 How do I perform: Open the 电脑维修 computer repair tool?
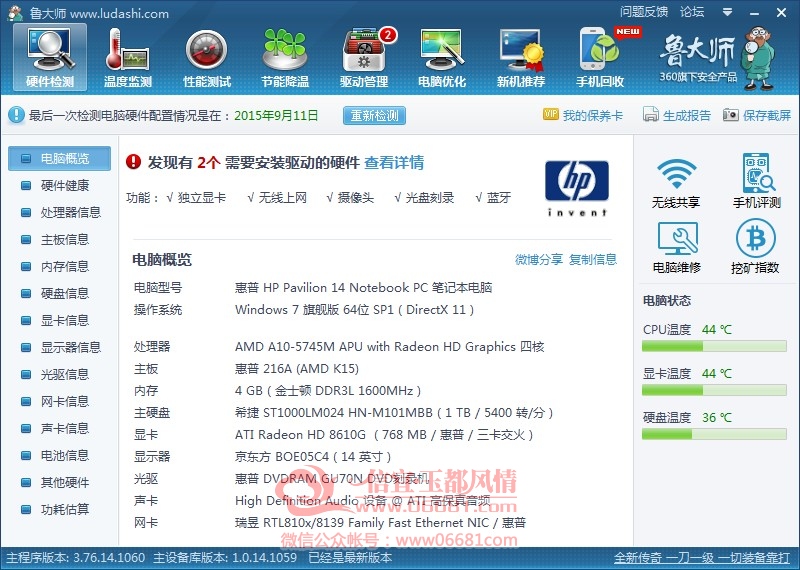coord(677,247)
